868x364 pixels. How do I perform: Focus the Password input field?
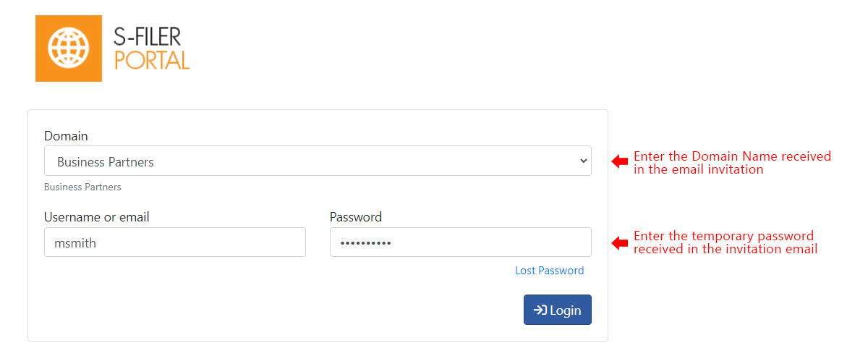tap(461, 242)
